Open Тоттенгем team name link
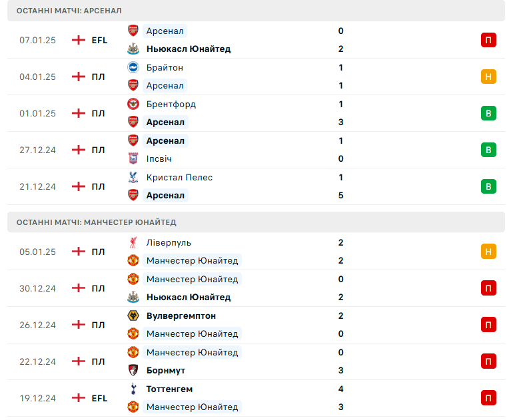 tap(169, 389)
